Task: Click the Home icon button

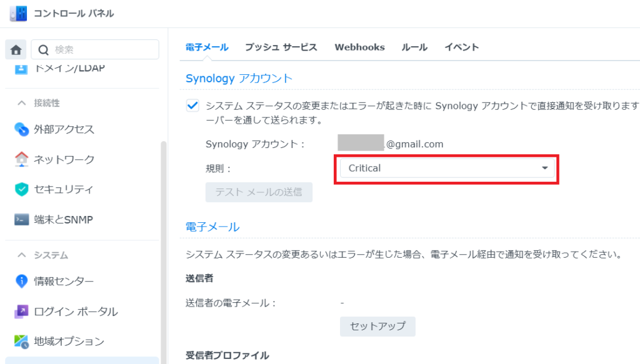Action: tap(16, 50)
